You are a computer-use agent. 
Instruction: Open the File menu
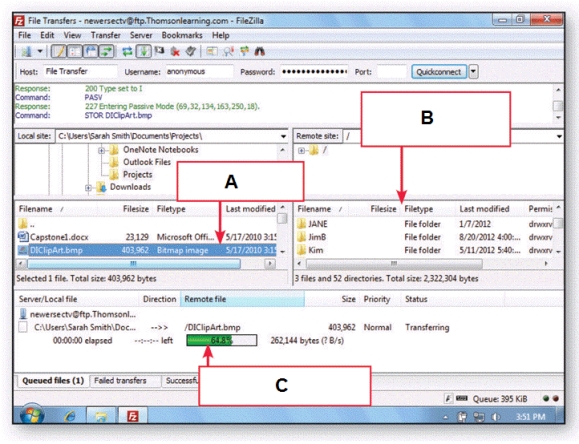tap(24, 35)
